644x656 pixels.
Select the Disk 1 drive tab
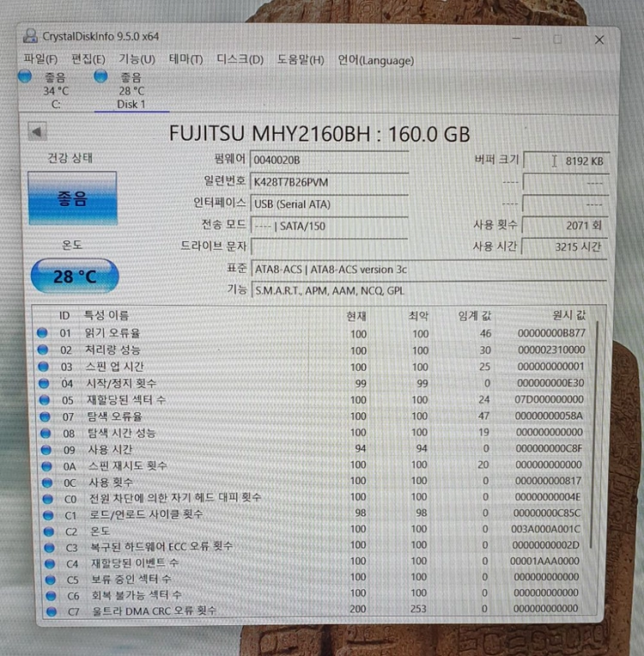coord(131,90)
